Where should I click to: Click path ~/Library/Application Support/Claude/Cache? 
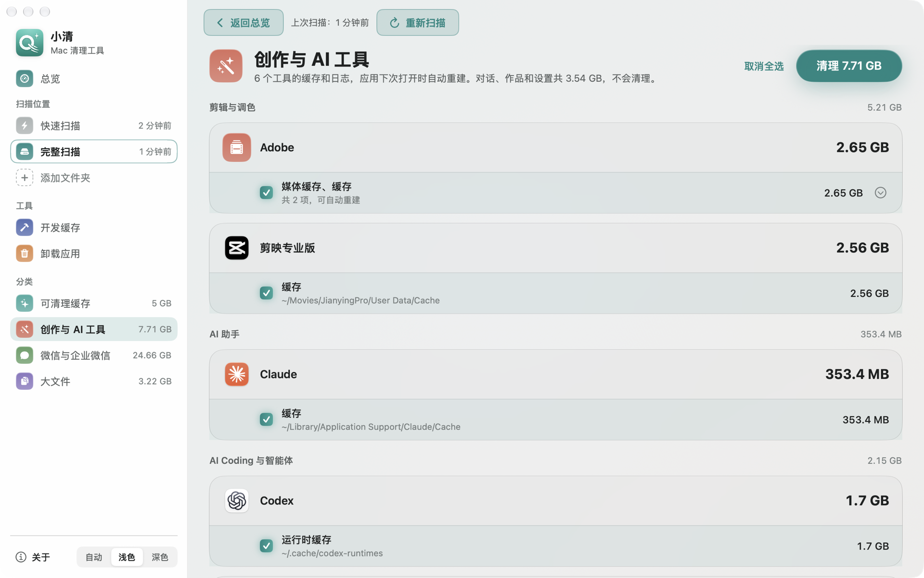tap(371, 427)
